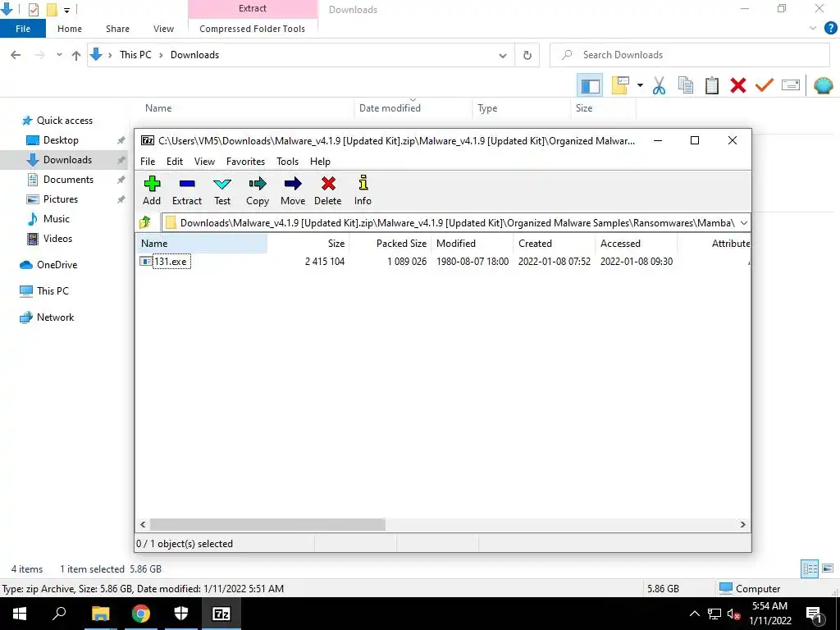840x630 pixels.
Task: Sort by Packed Size column in 7-Zip
Action: [401, 243]
